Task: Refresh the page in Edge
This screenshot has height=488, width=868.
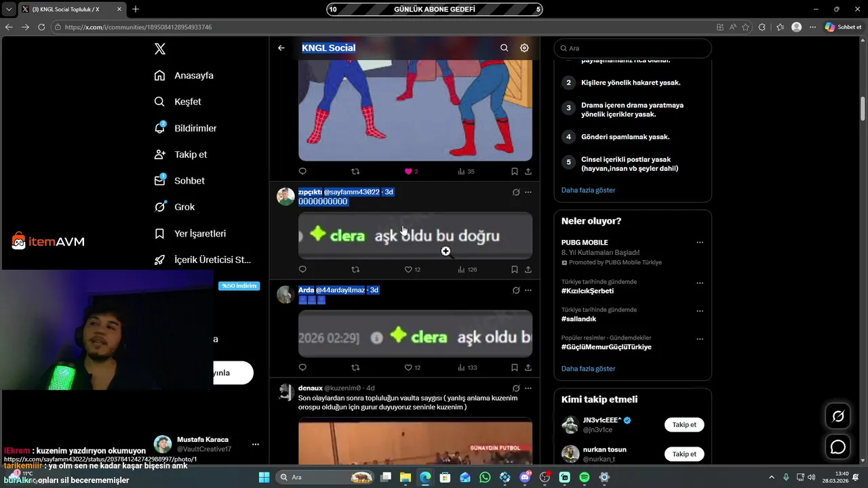Action: coord(41,27)
